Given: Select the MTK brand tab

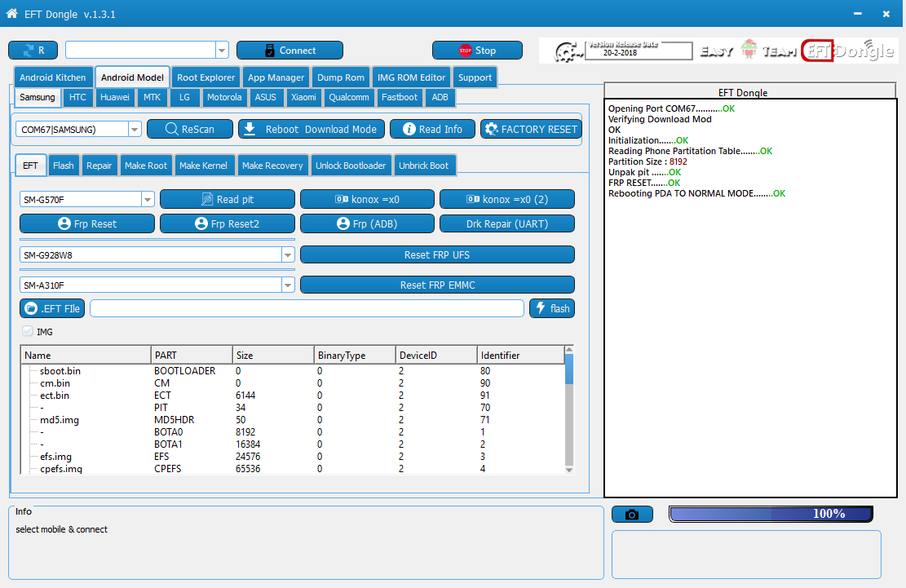Looking at the screenshot, I should tap(152, 97).
